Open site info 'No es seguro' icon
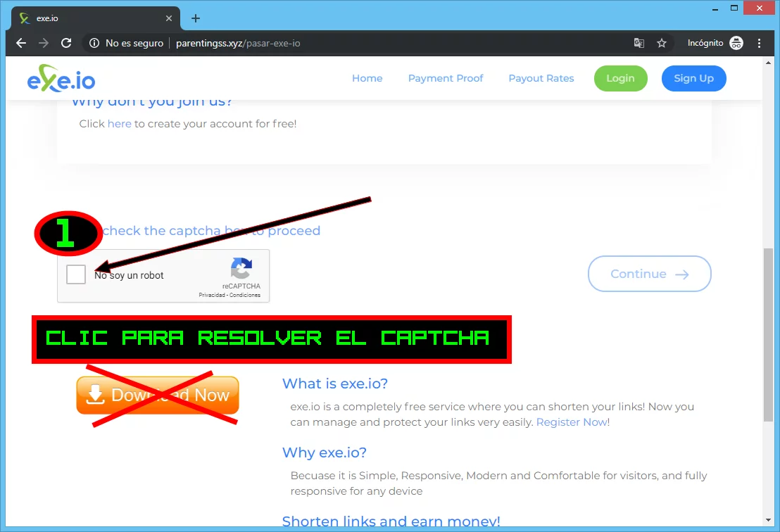 (94, 43)
